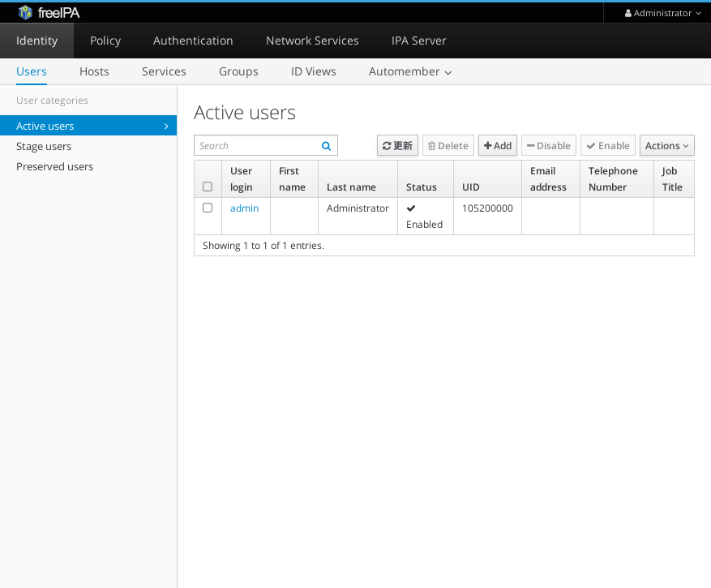Go to the Network Services tab
The height and width of the screenshot is (588, 711).
[x=312, y=41]
